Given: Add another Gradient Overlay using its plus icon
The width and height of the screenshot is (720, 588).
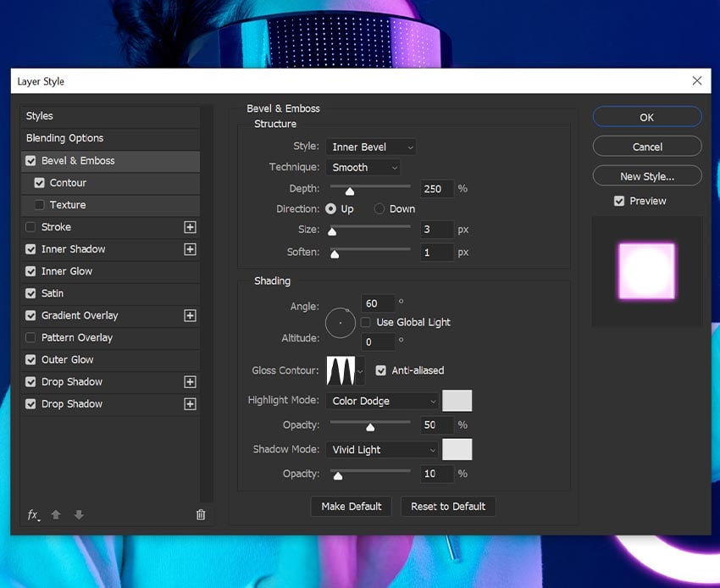Looking at the screenshot, I should click(x=190, y=315).
